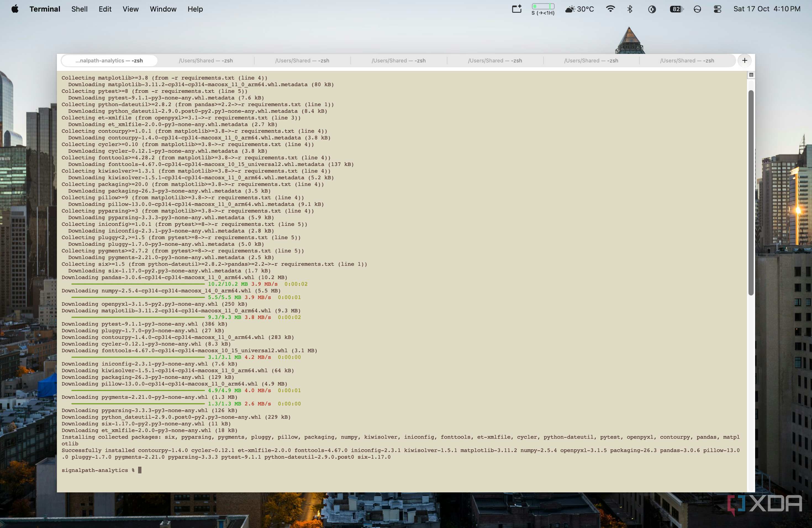The height and width of the screenshot is (528, 812).
Task: Open the Help menu
Action: pos(195,9)
